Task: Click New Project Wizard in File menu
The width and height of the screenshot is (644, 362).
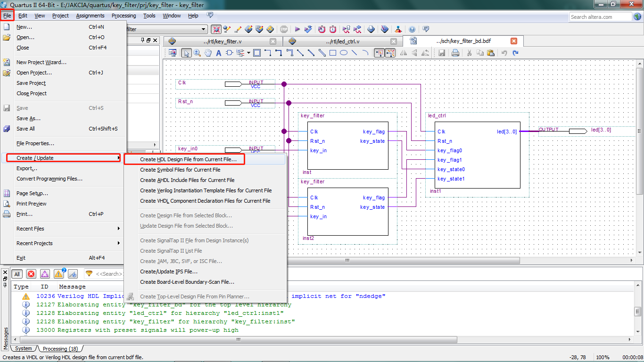Action: pos(41,62)
